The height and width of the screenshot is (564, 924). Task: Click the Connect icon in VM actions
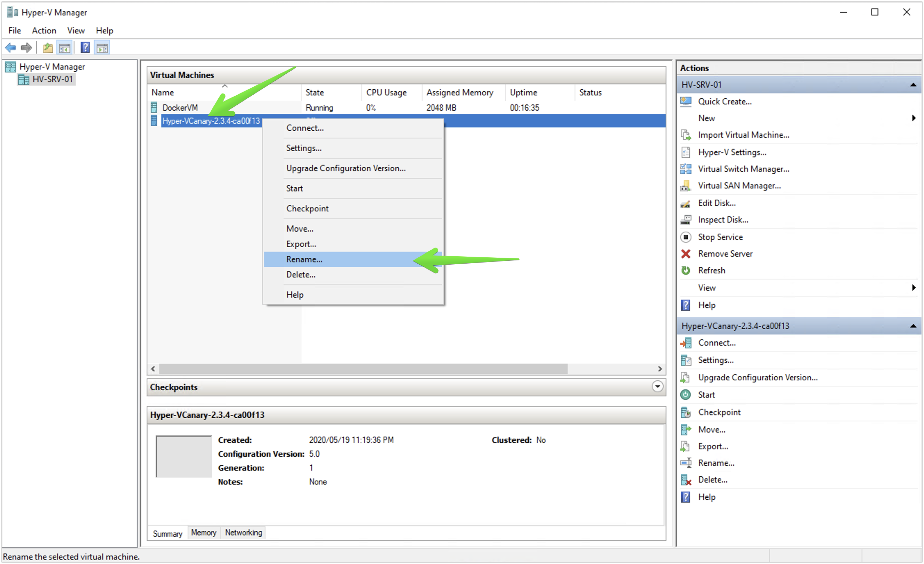click(686, 343)
